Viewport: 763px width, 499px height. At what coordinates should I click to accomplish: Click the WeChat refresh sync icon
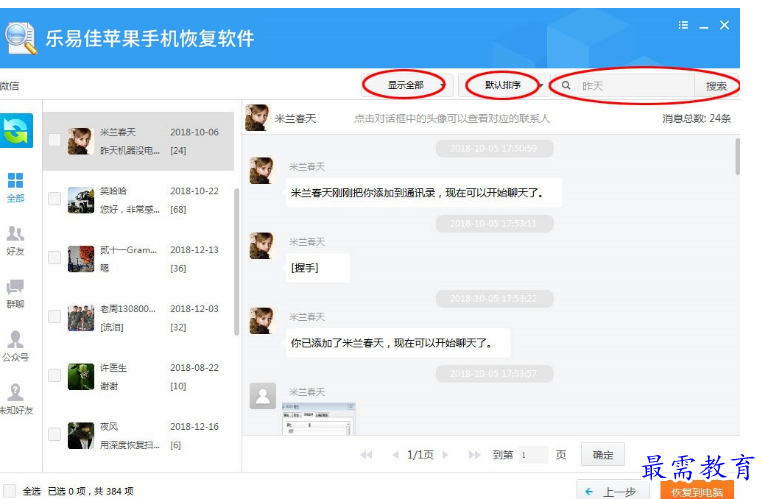[x=16, y=130]
